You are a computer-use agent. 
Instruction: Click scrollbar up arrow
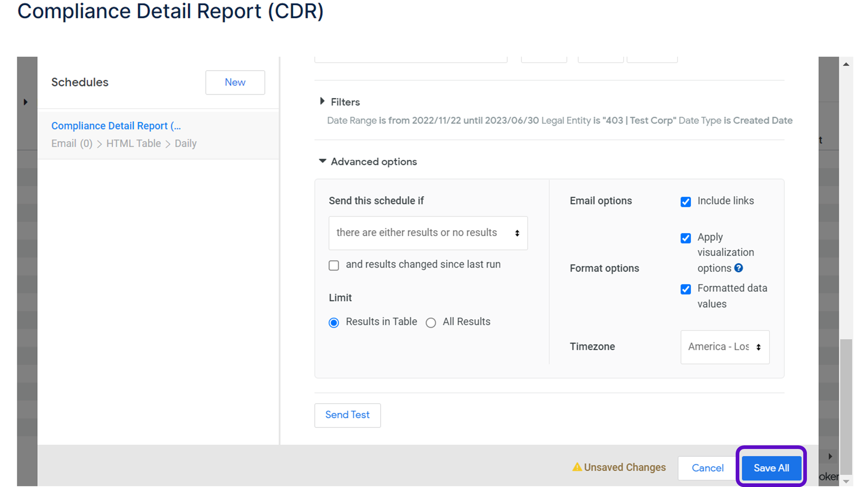coord(846,64)
